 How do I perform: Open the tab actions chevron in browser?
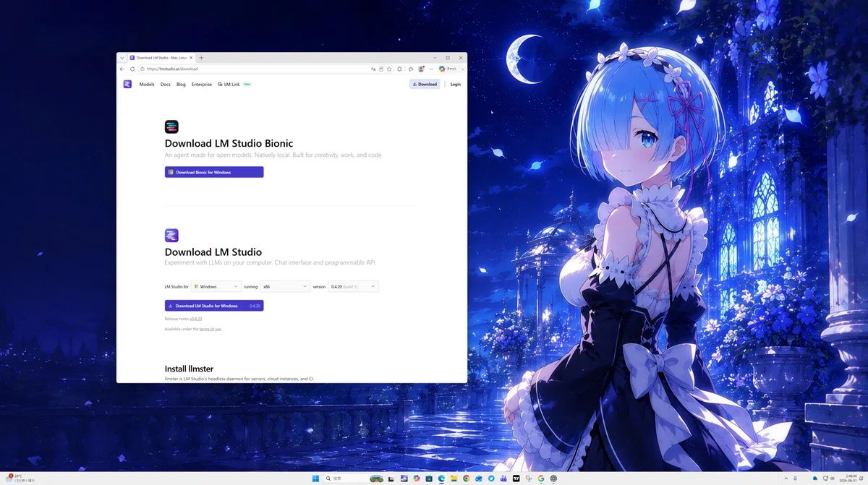click(x=122, y=58)
